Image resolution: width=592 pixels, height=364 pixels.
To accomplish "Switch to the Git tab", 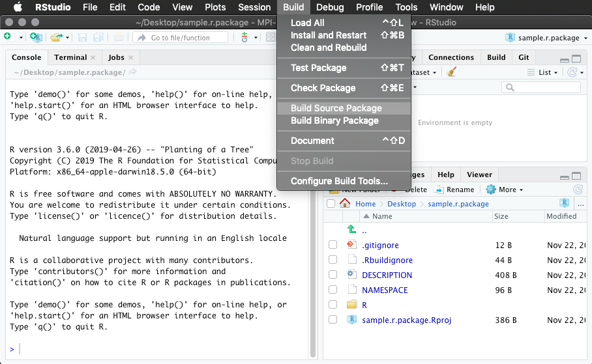I will (x=524, y=57).
